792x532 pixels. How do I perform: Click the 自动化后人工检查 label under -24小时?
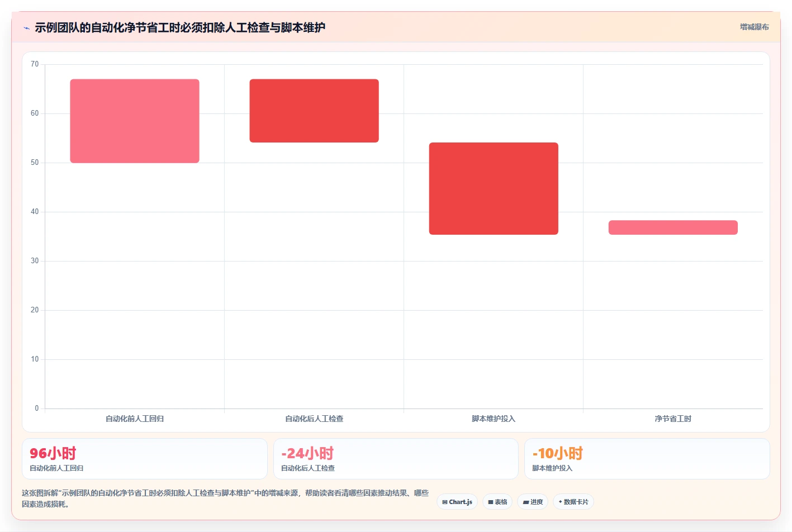[x=308, y=468]
